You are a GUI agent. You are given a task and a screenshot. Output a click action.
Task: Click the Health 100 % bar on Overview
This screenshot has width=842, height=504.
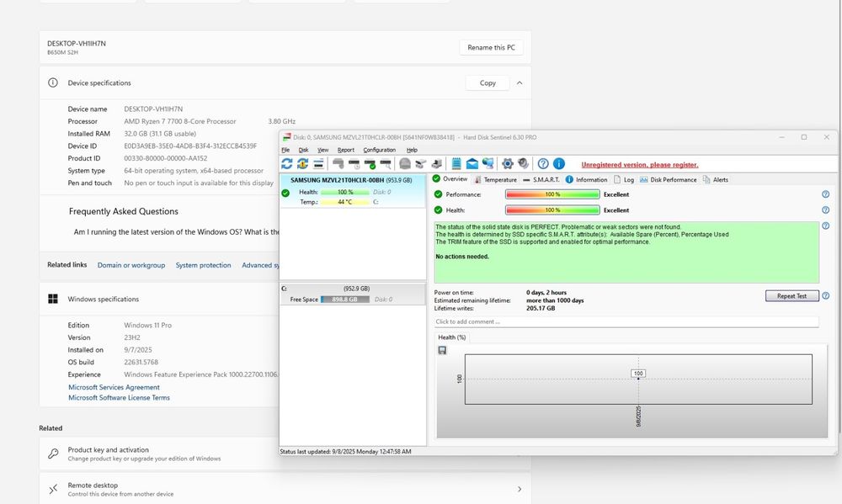pos(552,210)
